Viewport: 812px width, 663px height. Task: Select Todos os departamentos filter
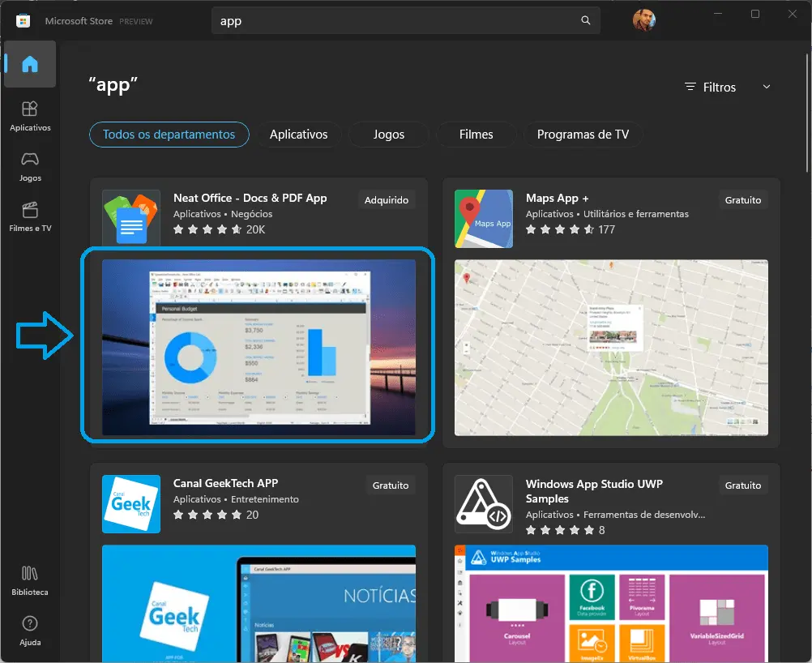click(169, 135)
